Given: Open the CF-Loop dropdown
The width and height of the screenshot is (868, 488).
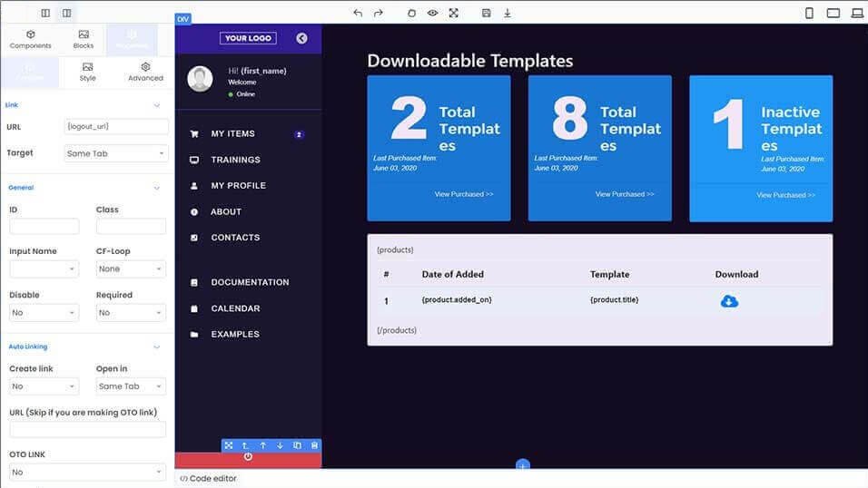Looking at the screenshot, I should click(x=131, y=269).
